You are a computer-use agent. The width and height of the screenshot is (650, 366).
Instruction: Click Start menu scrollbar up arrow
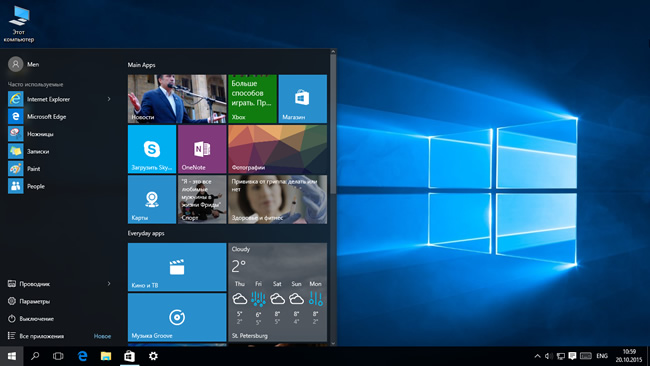pyautogui.click(x=333, y=52)
